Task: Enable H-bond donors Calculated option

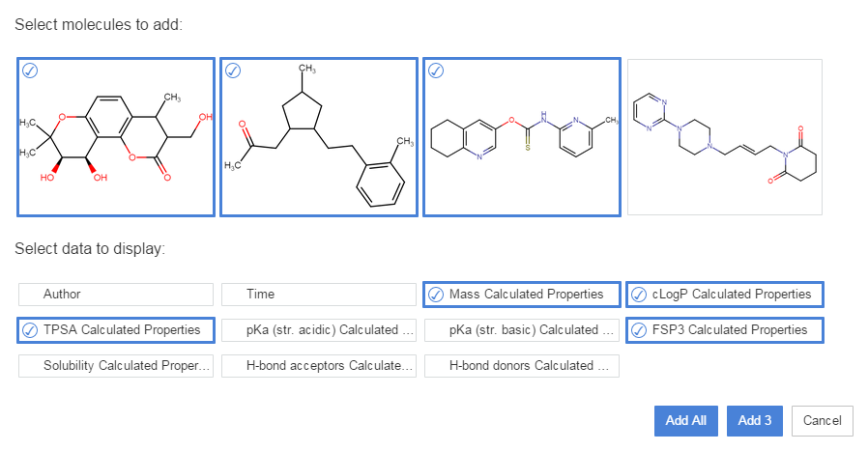Action: click(x=522, y=366)
